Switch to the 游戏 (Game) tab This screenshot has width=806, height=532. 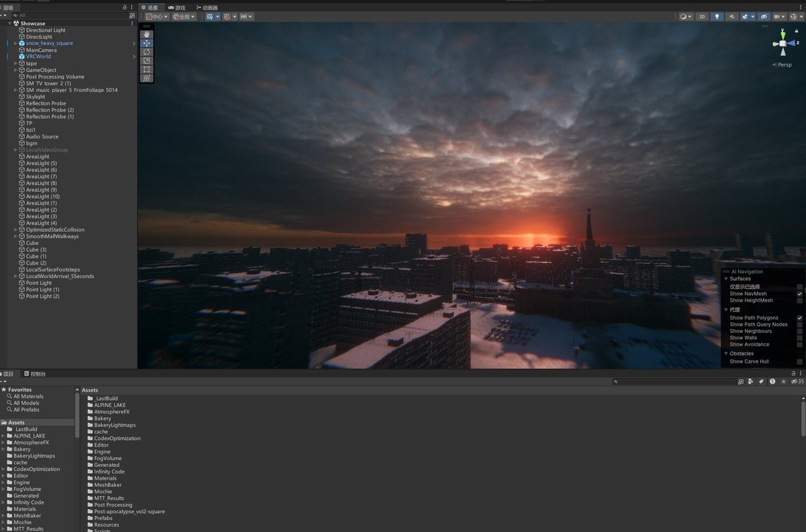pos(177,7)
